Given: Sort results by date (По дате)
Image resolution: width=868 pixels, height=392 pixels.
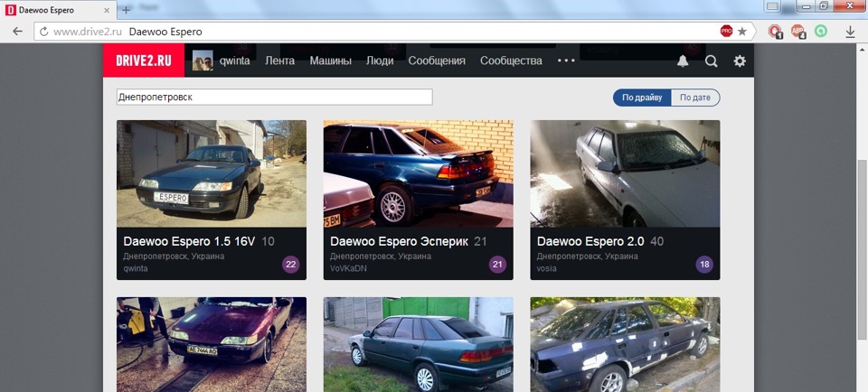Looking at the screenshot, I should [695, 98].
